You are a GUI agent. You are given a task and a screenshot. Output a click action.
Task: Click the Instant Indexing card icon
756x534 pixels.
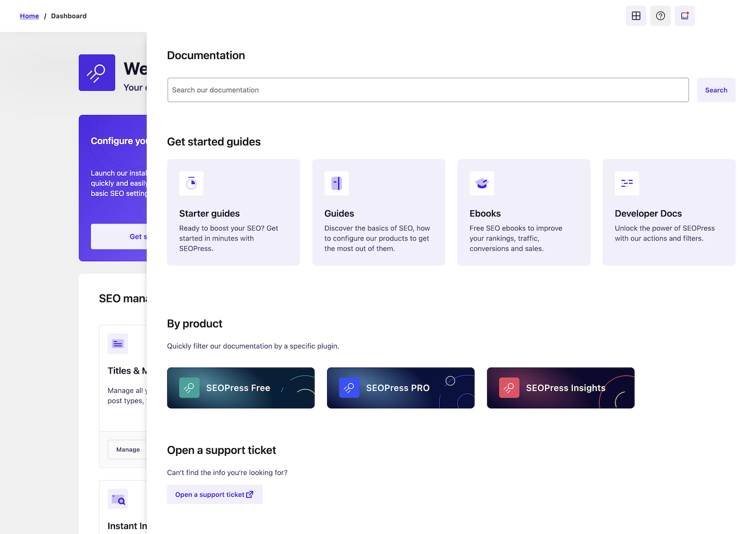tap(118, 499)
